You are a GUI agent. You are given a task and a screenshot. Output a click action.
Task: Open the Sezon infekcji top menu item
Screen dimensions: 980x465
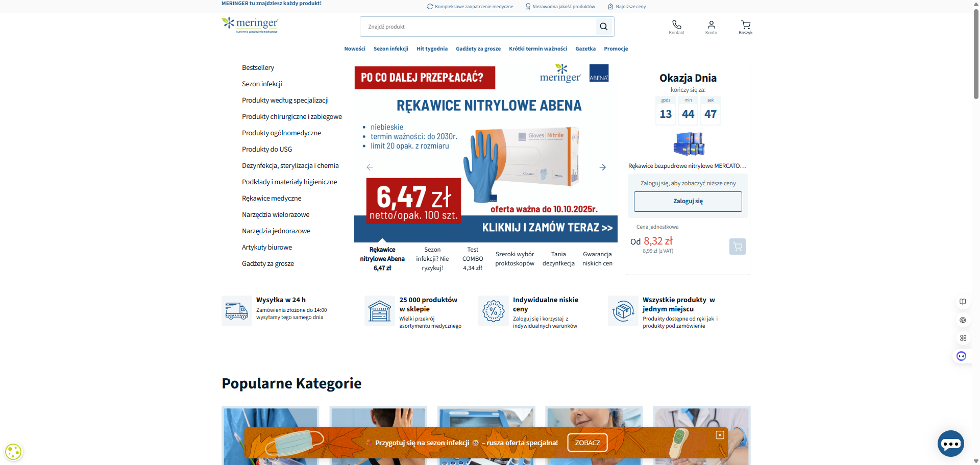pyautogui.click(x=391, y=49)
